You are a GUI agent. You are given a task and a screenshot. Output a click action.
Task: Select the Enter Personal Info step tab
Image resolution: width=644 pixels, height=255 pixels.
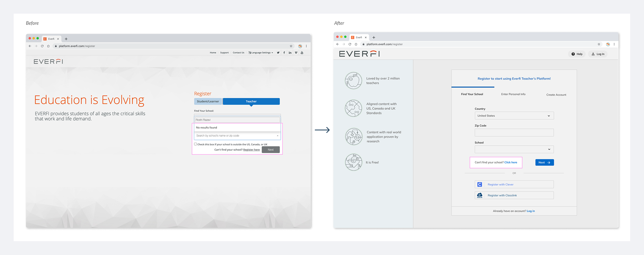point(513,94)
